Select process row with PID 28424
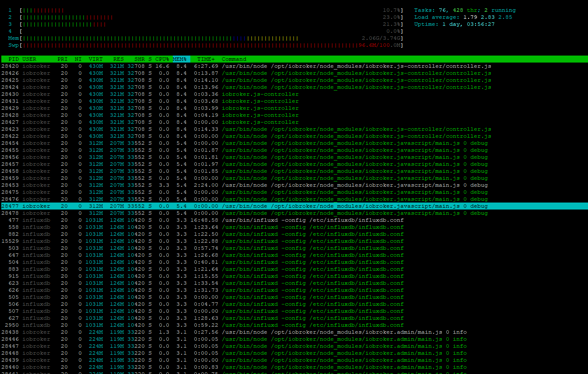This screenshot has width=588, height=374. pos(294,87)
